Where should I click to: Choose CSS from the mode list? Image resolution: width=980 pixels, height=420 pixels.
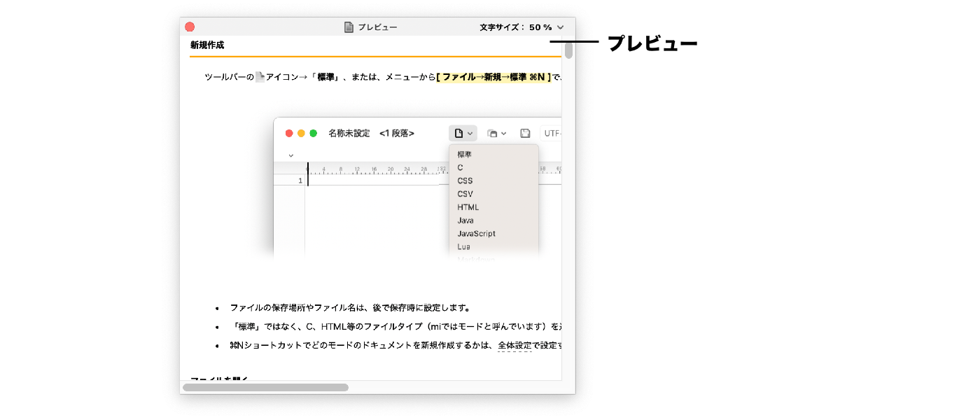tap(465, 181)
